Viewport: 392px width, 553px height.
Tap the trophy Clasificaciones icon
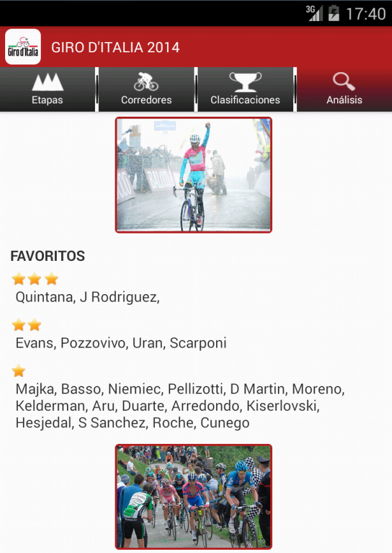[x=245, y=82]
